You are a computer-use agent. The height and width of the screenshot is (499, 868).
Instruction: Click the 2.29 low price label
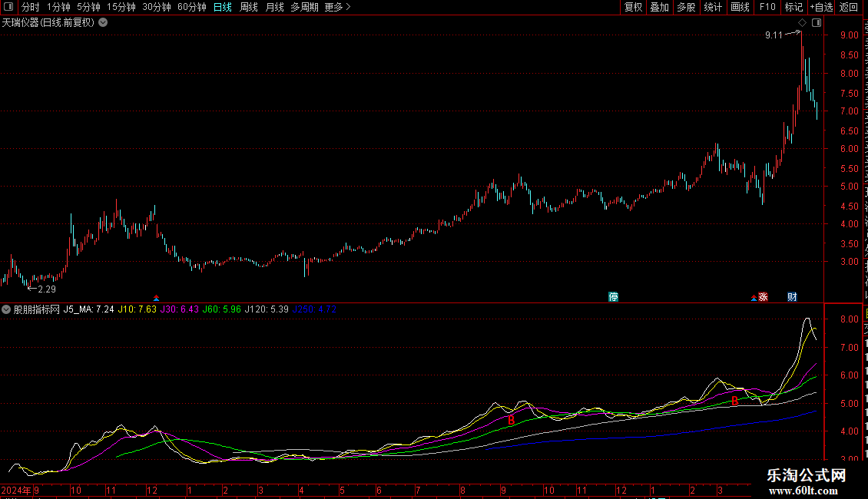(47, 289)
